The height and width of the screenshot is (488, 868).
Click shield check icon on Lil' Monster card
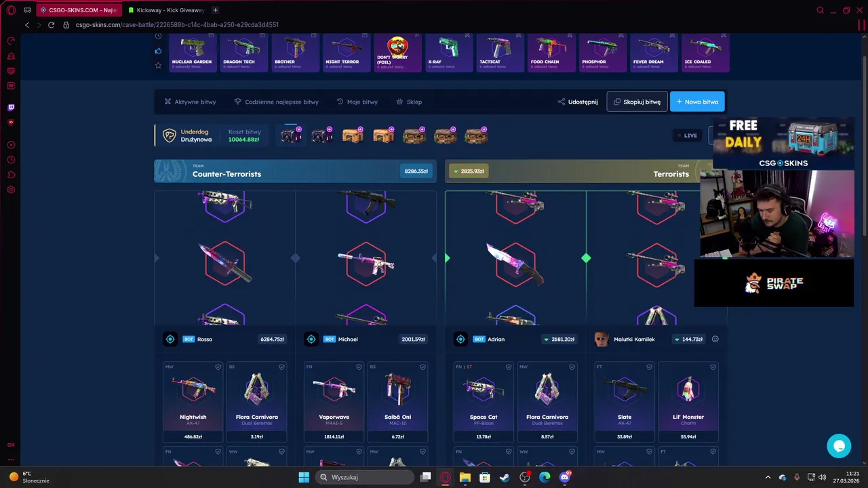tap(713, 367)
